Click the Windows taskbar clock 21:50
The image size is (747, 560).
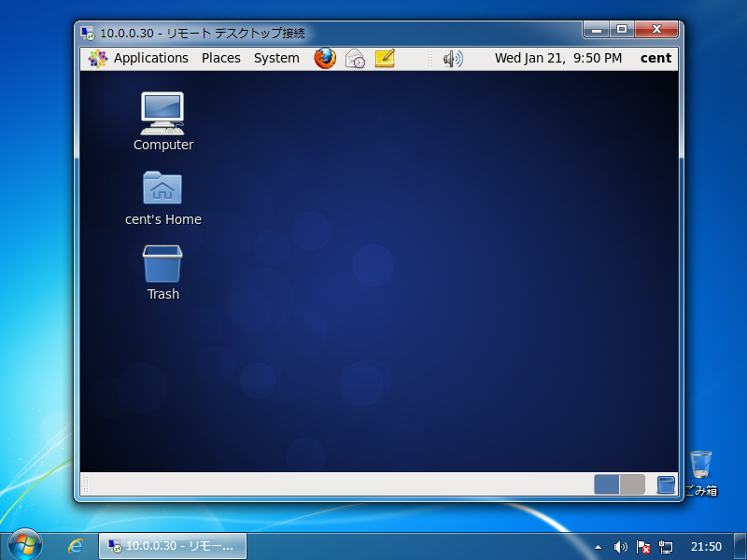[x=706, y=546]
